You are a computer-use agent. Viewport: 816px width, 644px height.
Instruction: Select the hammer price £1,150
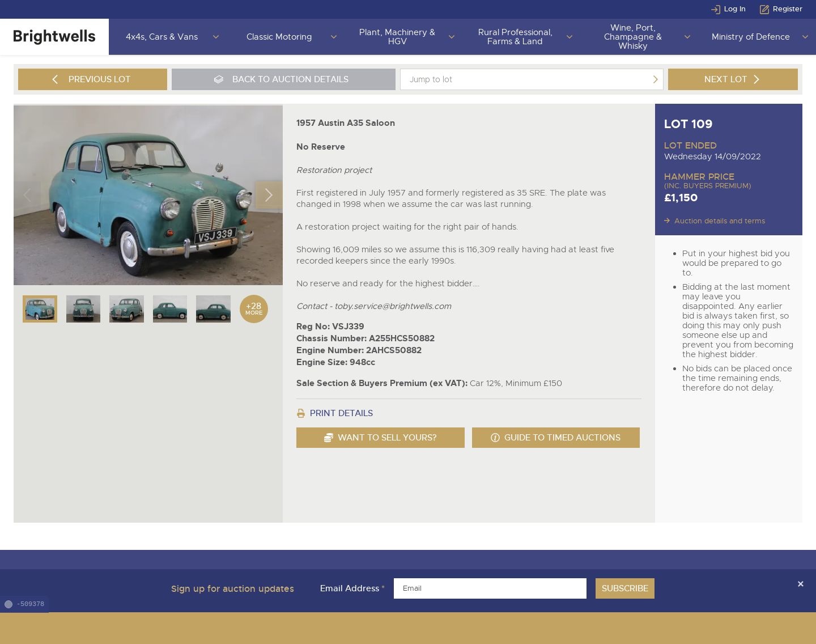pyautogui.click(x=681, y=198)
